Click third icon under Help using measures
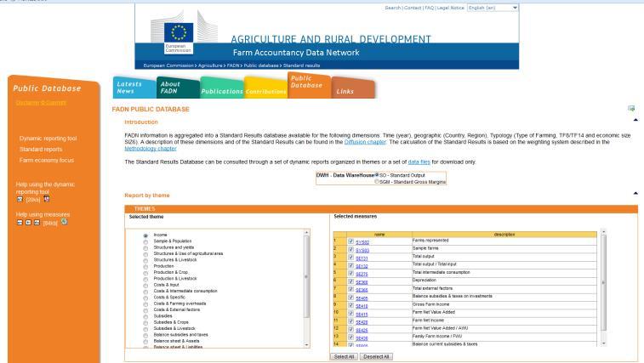 37,223
